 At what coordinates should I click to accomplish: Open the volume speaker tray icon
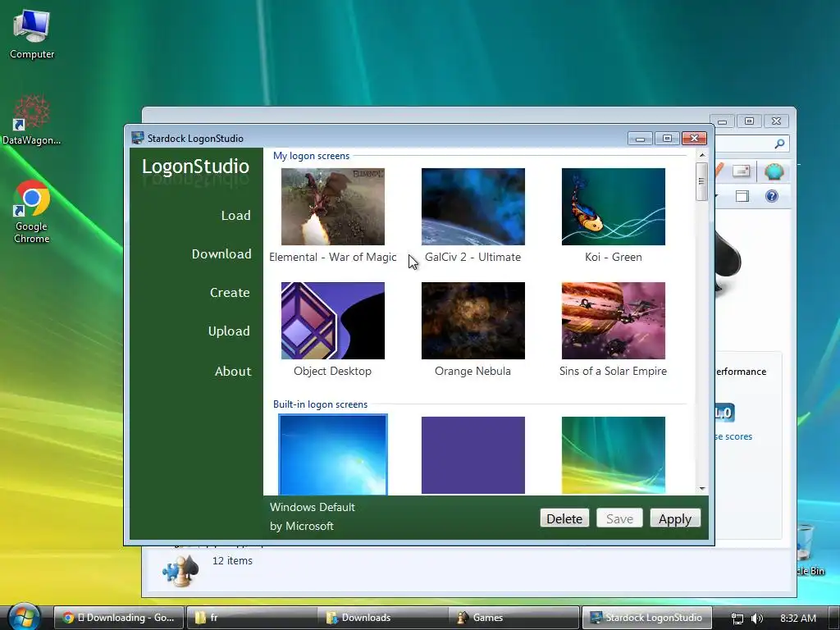click(x=757, y=619)
